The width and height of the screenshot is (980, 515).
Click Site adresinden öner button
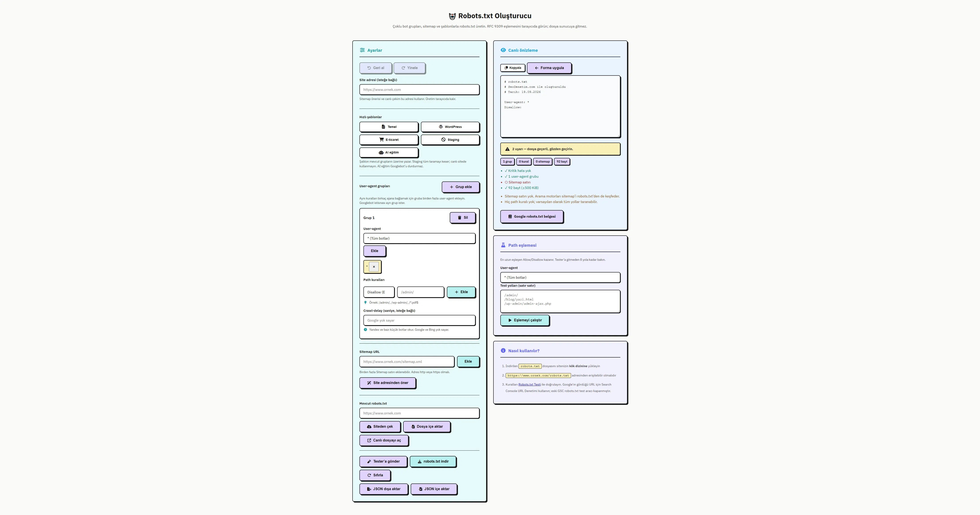pos(387,382)
